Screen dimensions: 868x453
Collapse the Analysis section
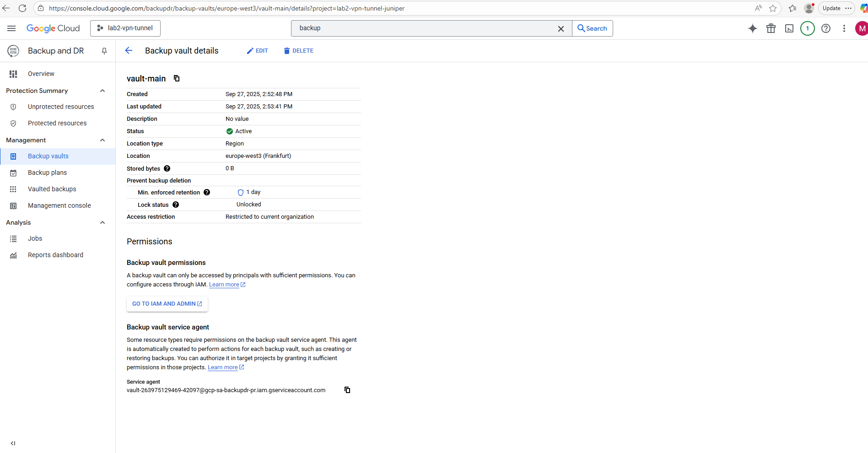point(102,222)
